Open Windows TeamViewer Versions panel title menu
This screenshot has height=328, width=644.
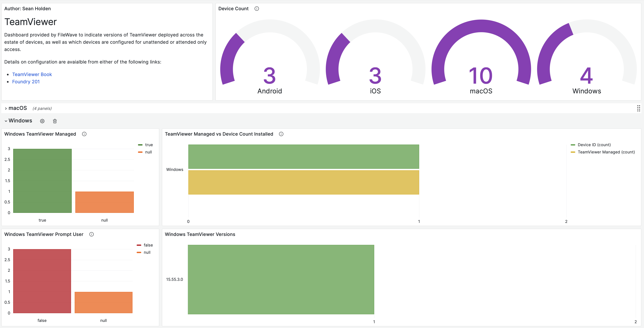coord(200,234)
